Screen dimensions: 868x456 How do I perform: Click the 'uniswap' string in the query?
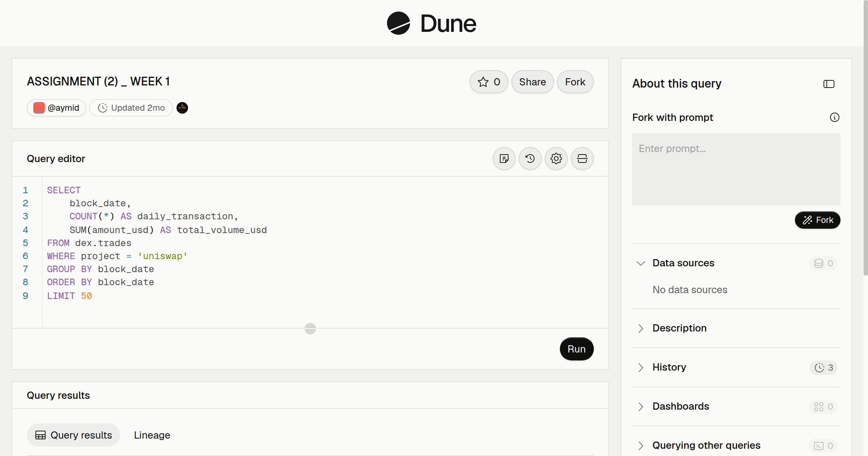point(162,256)
